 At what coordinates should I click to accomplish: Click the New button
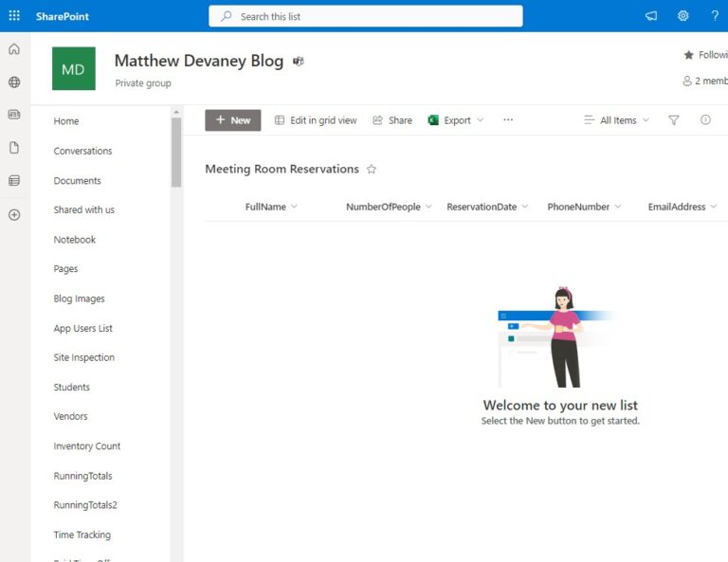click(232, 120)
